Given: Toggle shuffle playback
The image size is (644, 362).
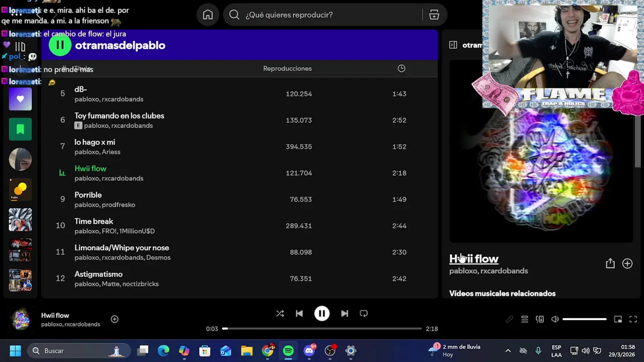Looking at the screenshot, I should (280, 314).
